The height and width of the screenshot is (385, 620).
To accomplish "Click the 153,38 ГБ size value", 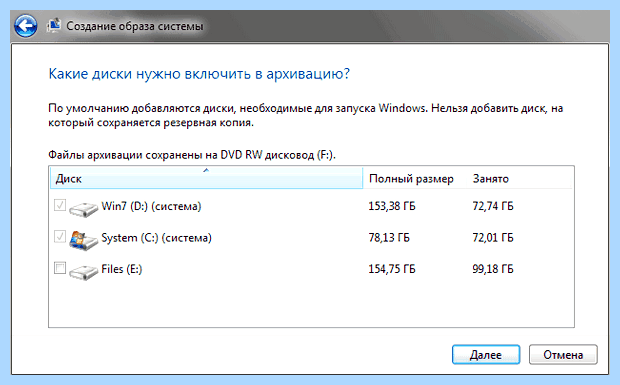I will [x=392, y=206].
